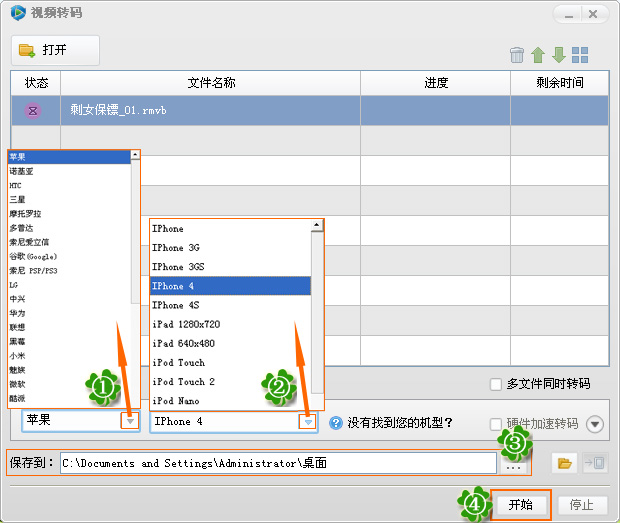The image size is (620, 523).
Task: Open 没有找到您的机型? help link
Action: (x=399, y=423)
